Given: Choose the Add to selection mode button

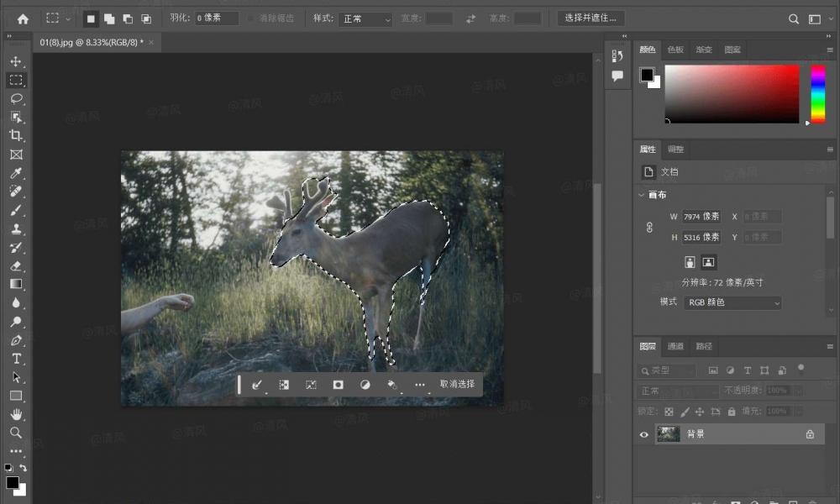Looking at the screenshot, I should point(109,18).
